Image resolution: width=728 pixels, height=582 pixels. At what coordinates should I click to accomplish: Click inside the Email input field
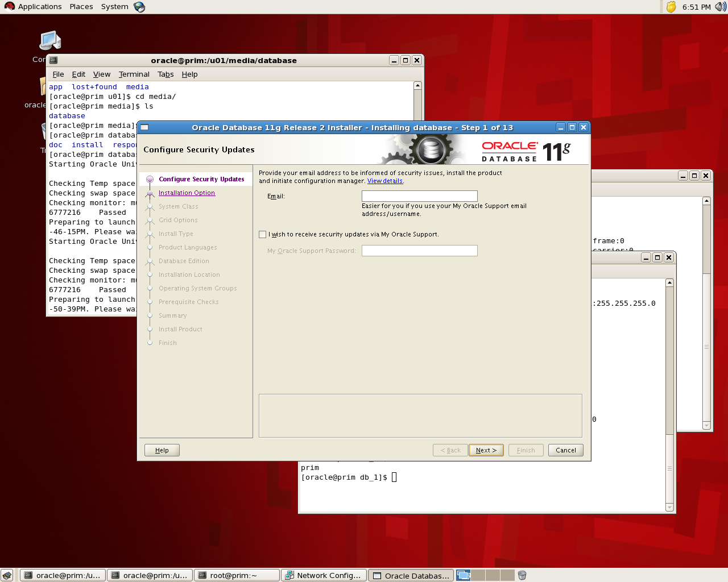[419, 196]
